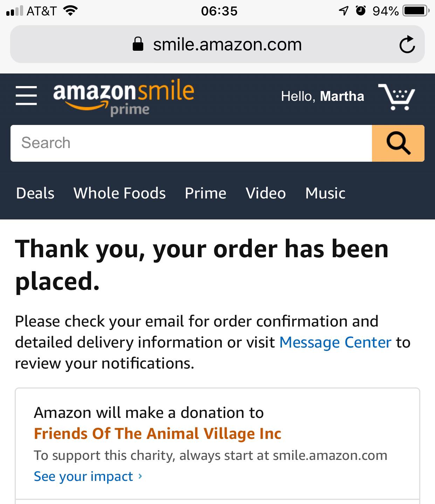This screenshot has width=435, height=504.
Task: Open Friends Of The Animal Village Inc
Action: 158,434
